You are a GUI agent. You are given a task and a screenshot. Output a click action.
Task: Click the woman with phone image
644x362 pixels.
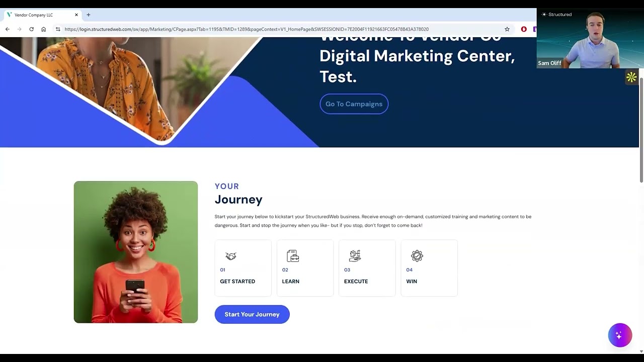click(x=136, y=252)
